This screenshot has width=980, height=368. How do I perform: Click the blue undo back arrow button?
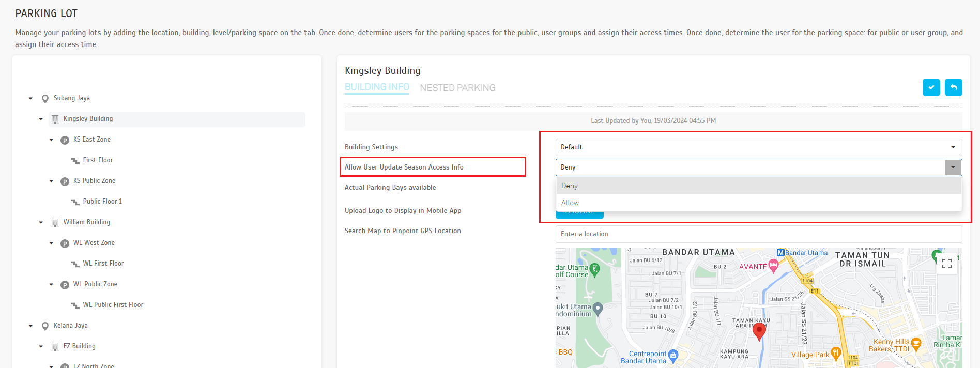click(x=953, y=87)
